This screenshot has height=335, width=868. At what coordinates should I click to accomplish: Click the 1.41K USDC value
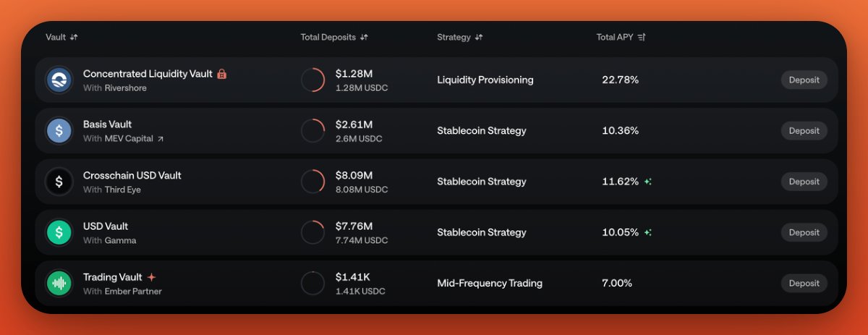[360, 292]
